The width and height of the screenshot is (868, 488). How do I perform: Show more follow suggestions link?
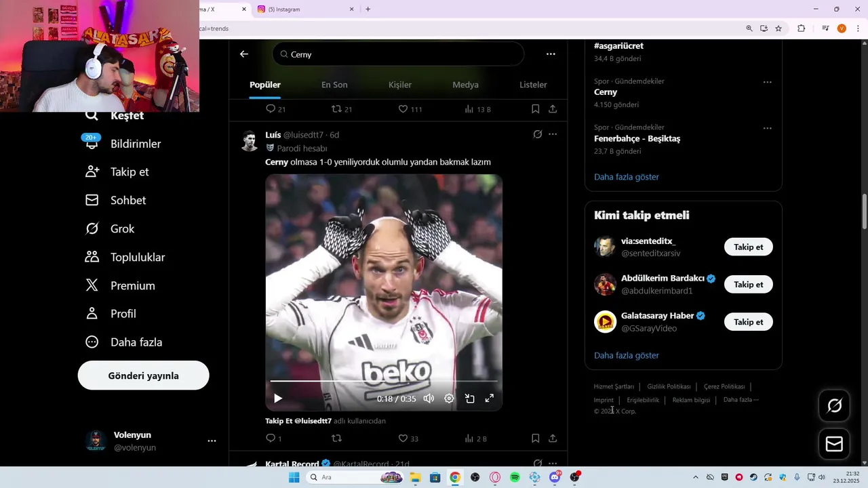coord(627,355)
